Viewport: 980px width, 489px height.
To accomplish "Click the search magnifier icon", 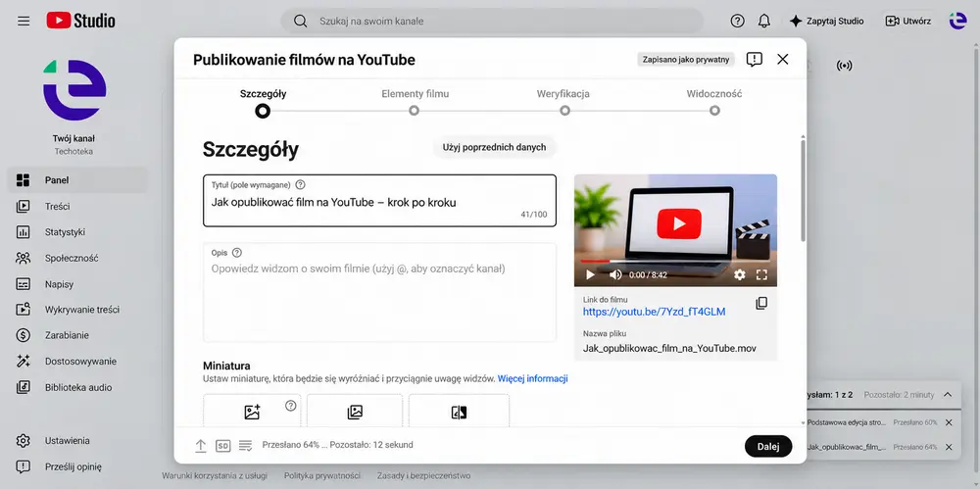I will pos(301,22).
